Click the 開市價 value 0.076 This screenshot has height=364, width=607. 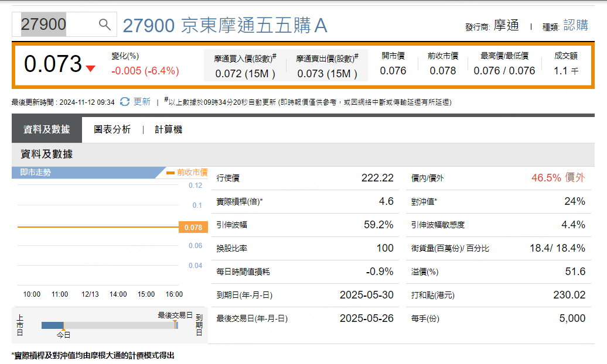[393, 71]
